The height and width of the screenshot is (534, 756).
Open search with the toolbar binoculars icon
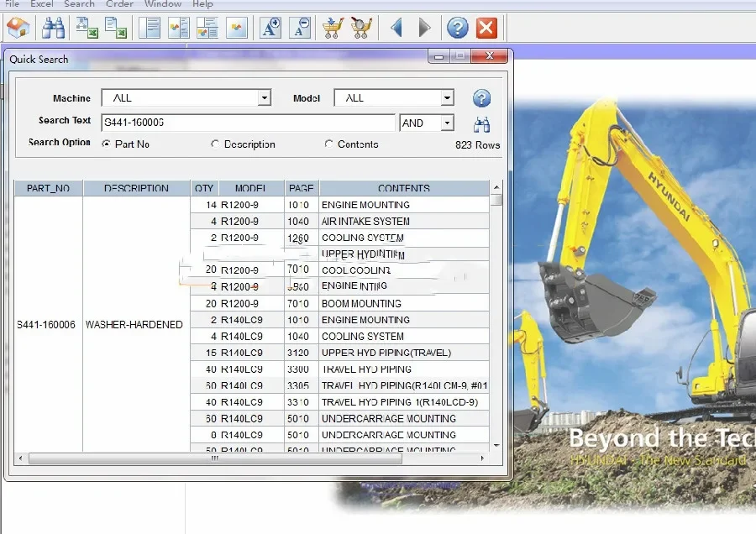click(x=54, y=28)
